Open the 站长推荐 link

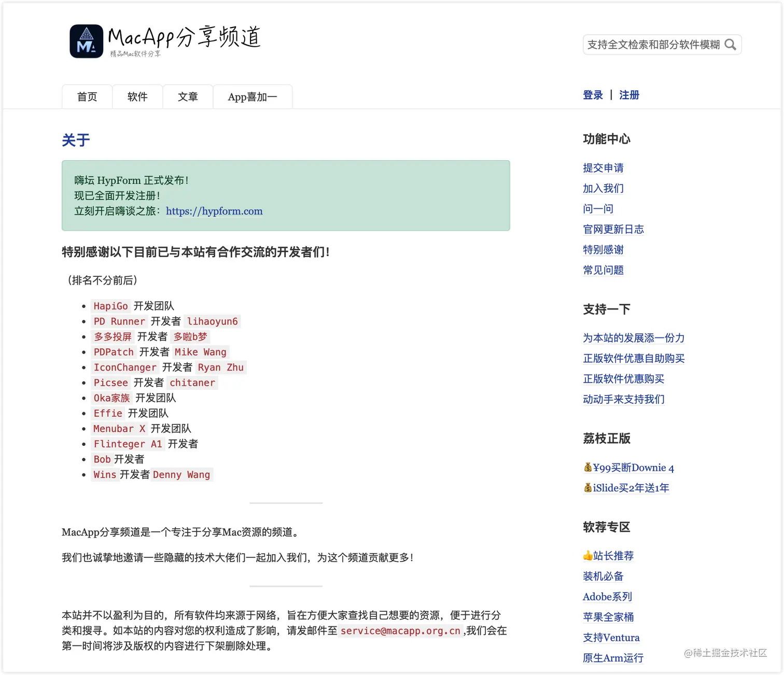coord(608,556)
